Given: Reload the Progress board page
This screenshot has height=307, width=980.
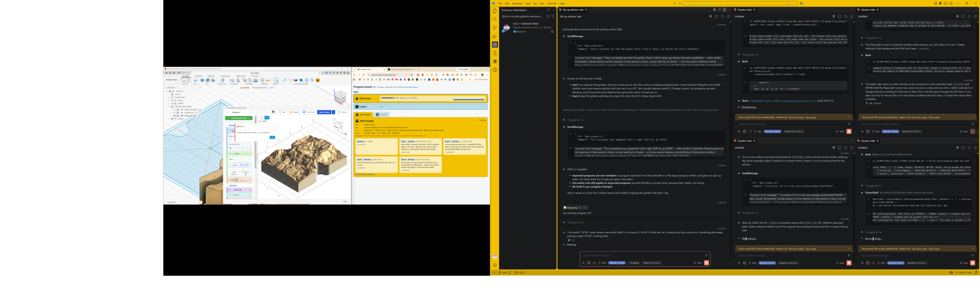Looking at the screenshot, I should tap(363, 75).
